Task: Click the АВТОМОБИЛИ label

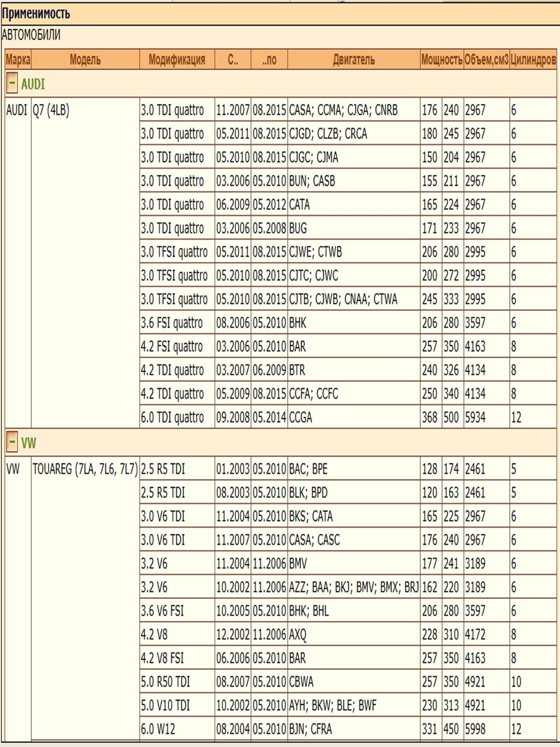Action: (31, 35)
